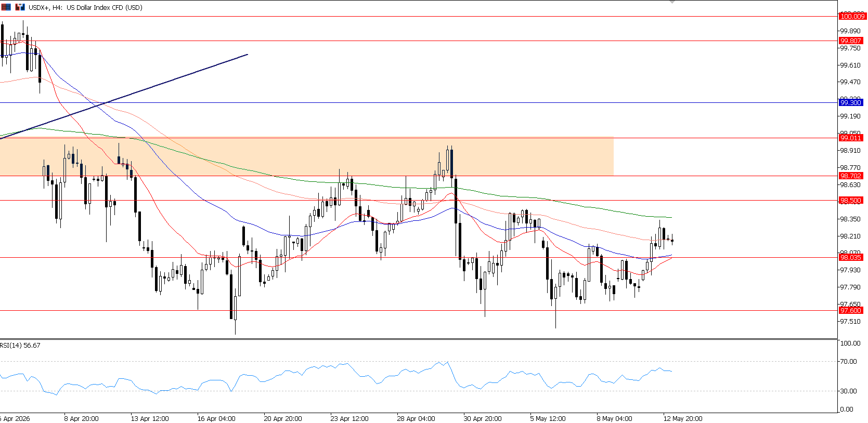Click the 23 Apr 12:00 time axis label
The width and height of the screenshot is (868, 423).
(x=349, y=418)
